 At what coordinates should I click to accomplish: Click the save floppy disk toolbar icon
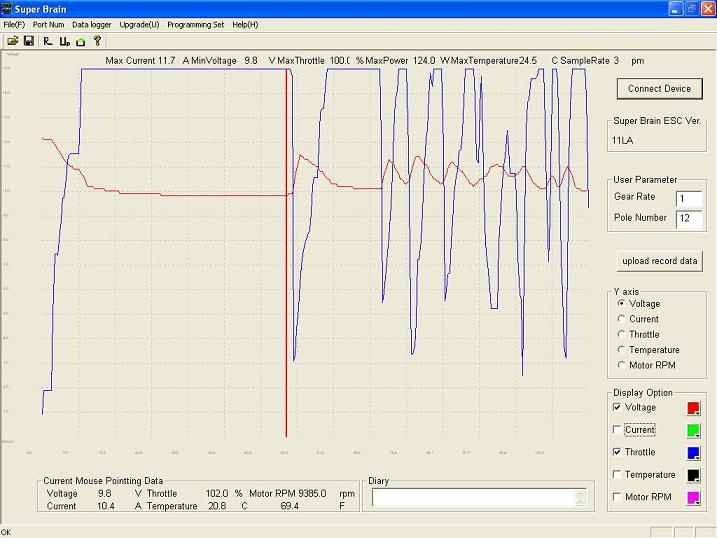pyautogui.click(x=29, y=41)
